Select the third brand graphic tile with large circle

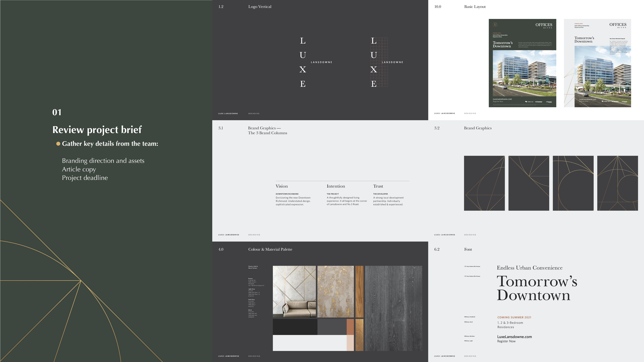(573, 183)
